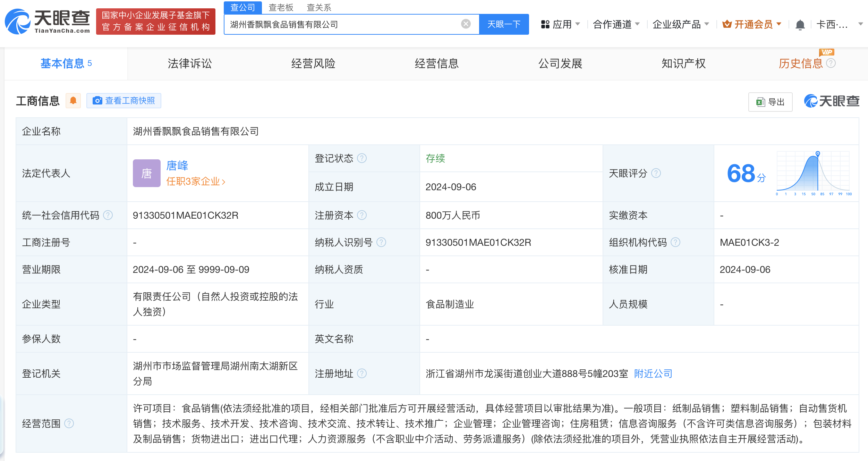Open help icon beside 历史信息 tab
The height and width of the screenshot is (461, 868).
831,63
